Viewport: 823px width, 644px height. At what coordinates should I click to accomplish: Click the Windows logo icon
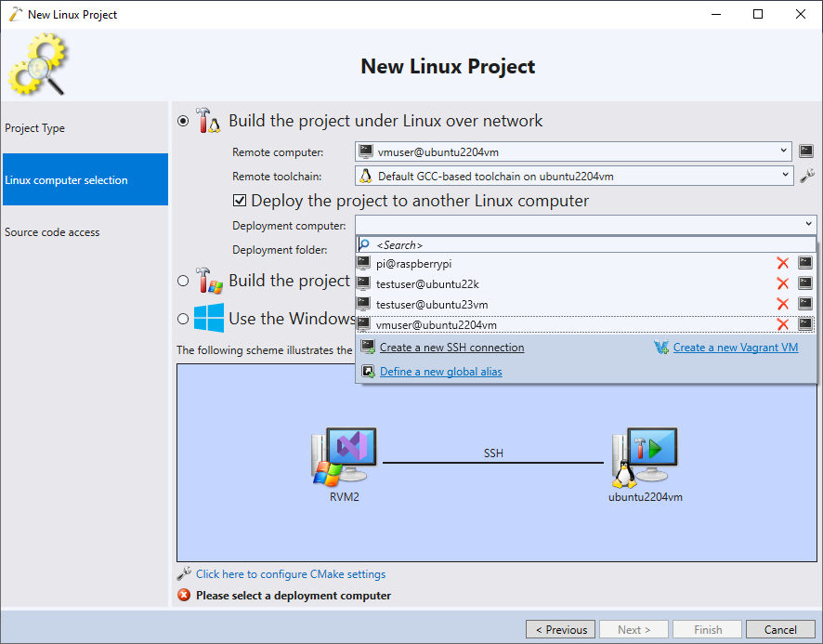[x=209, y=318]
